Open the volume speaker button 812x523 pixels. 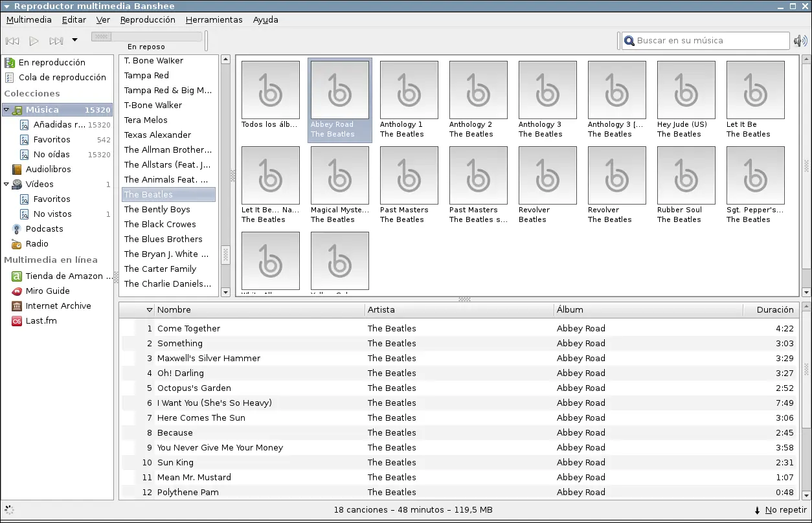(800, 41)
